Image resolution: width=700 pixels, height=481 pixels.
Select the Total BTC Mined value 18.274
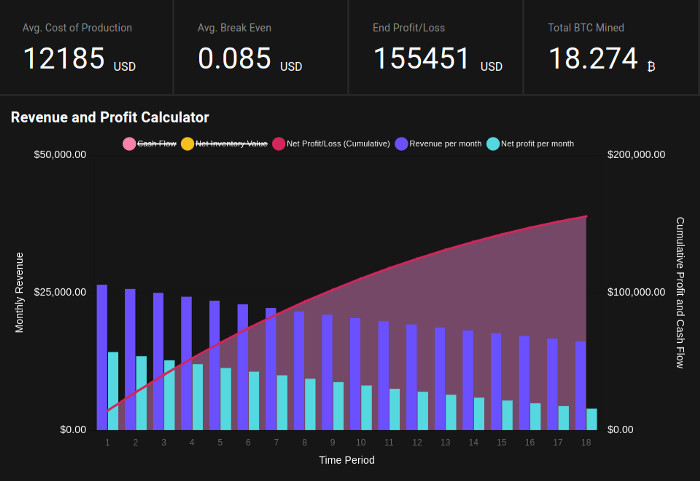click(593, 59)
